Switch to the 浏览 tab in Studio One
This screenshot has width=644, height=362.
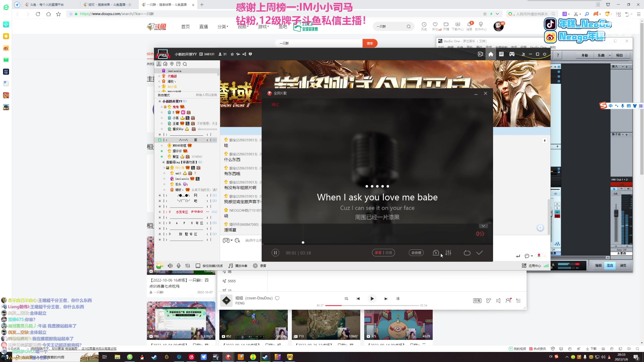point(623,265)
